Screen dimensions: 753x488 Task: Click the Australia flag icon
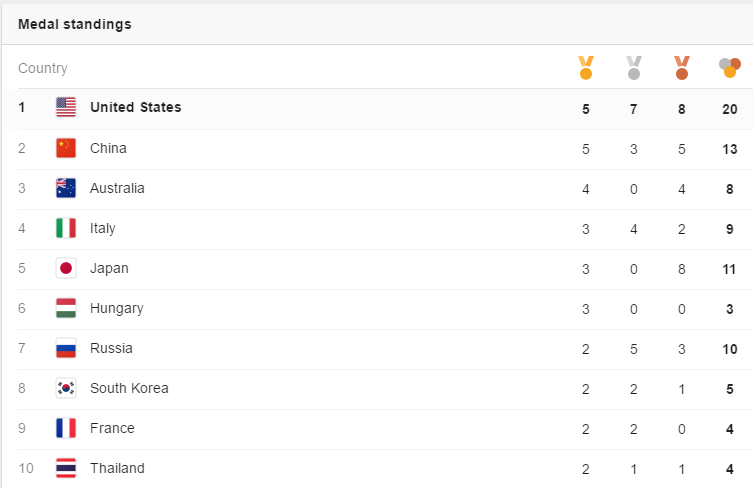tap(66, 188)
